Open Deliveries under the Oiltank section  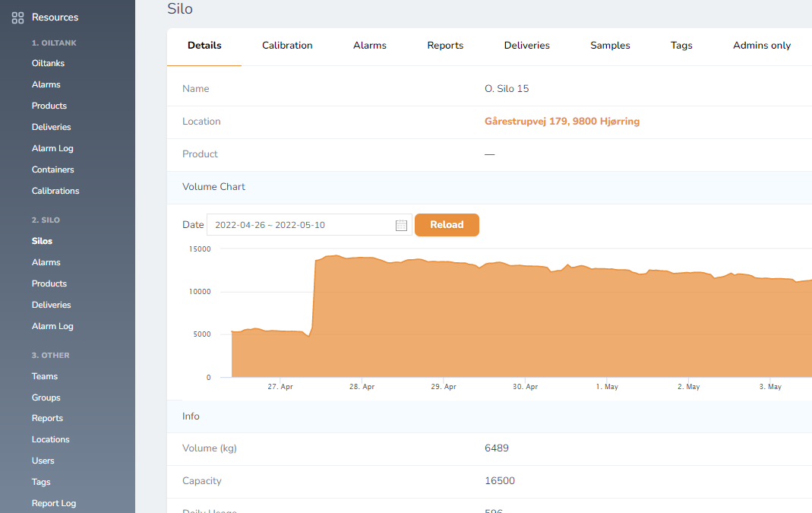click(x=51, y=127)
